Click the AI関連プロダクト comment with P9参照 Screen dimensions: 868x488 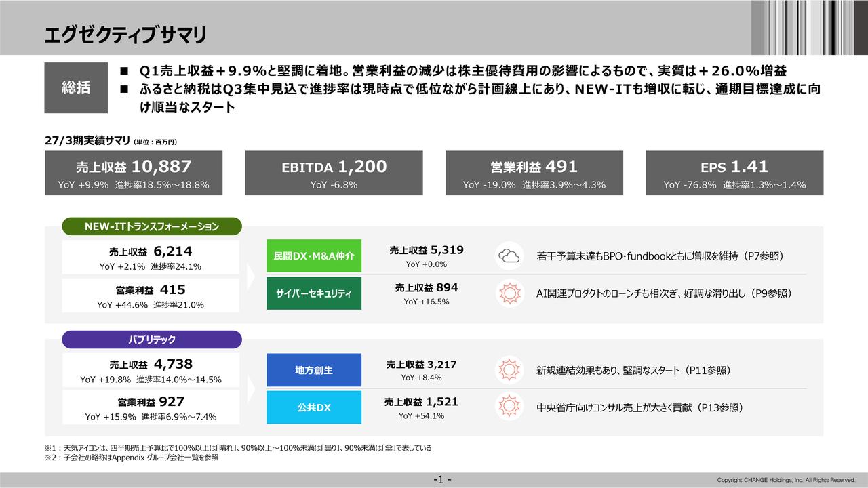pos(664,293)
